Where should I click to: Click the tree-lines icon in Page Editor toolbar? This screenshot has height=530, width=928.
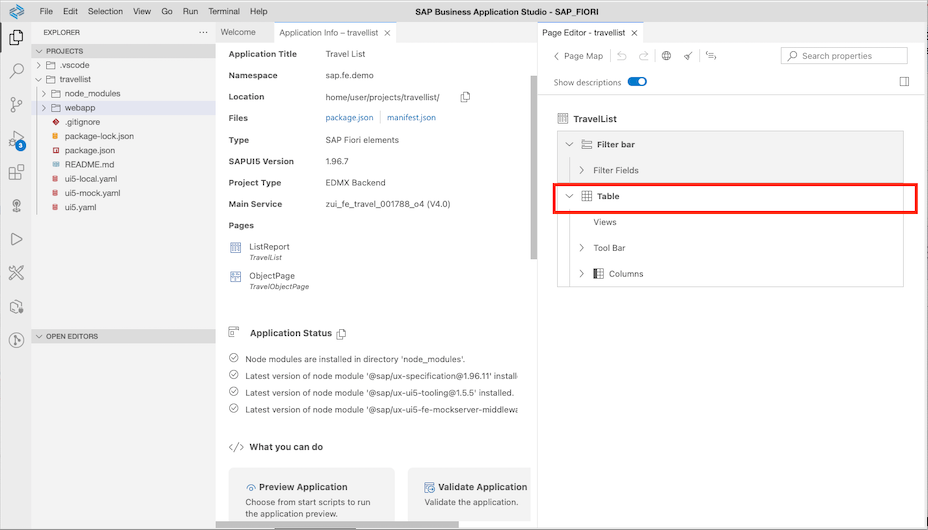tap(711, 56)
